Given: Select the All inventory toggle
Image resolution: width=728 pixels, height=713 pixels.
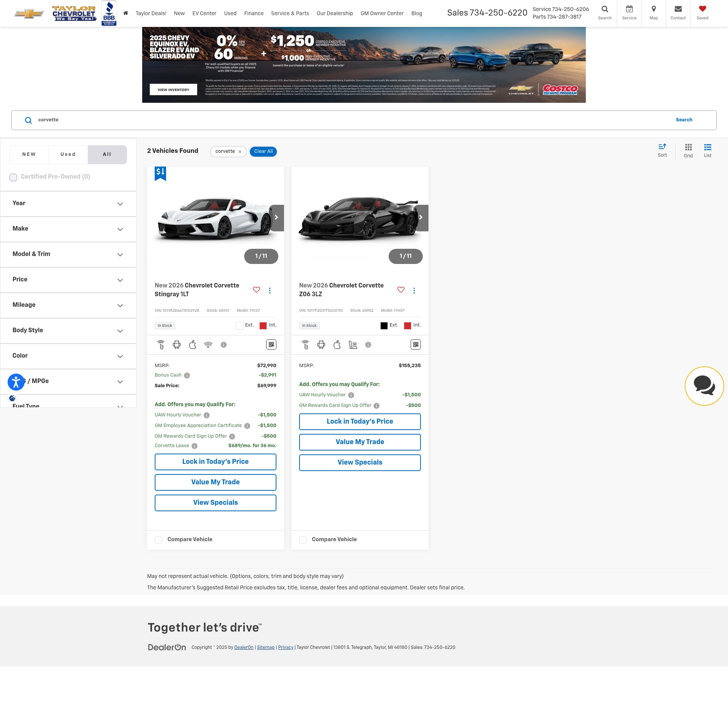Looking at the screenshot, I should tap(107, 154).
